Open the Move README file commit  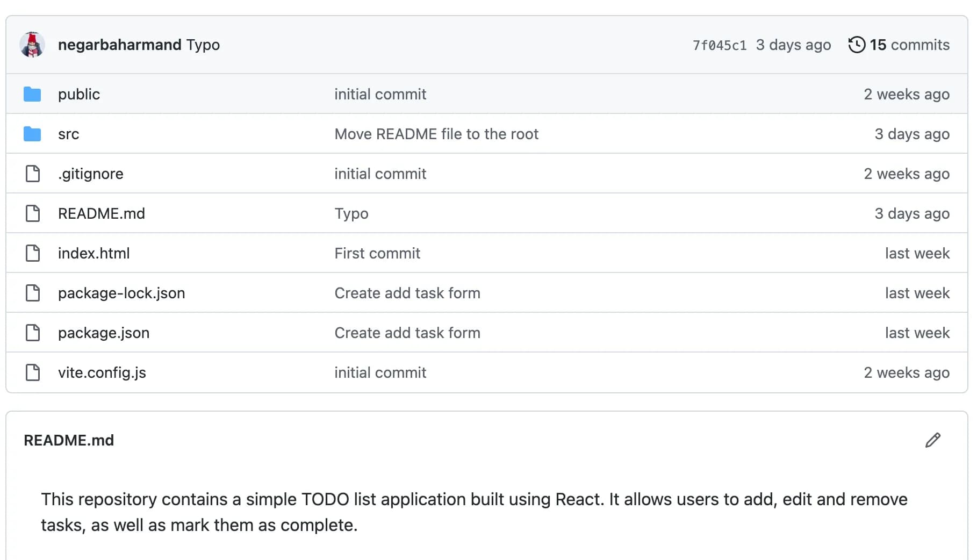point(436,133)
